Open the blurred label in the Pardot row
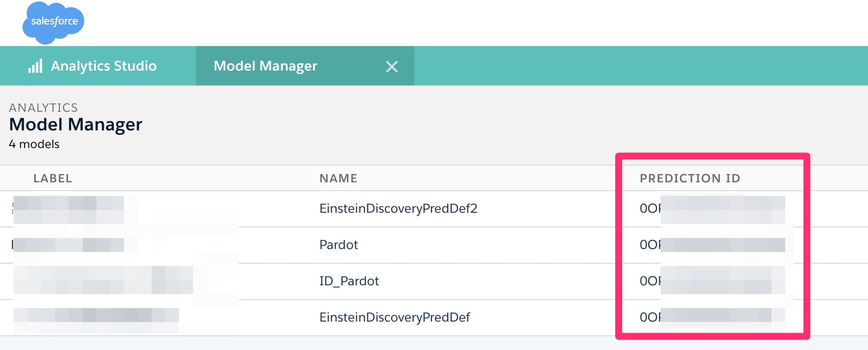868x350 pixels. (x=69, y=245)
